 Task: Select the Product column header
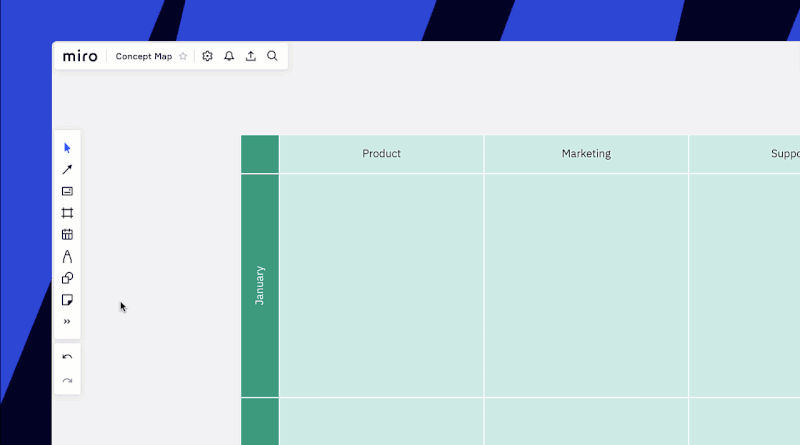click(382, 154)
